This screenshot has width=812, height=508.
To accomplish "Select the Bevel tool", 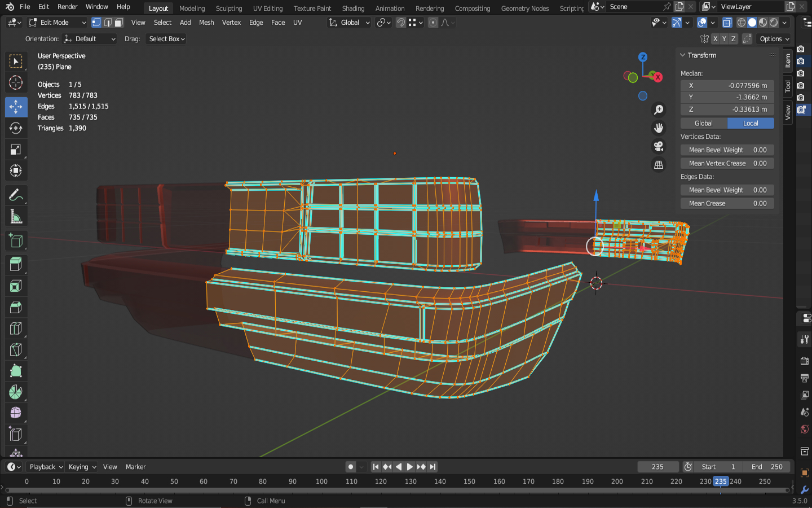I will click(16, 307).
